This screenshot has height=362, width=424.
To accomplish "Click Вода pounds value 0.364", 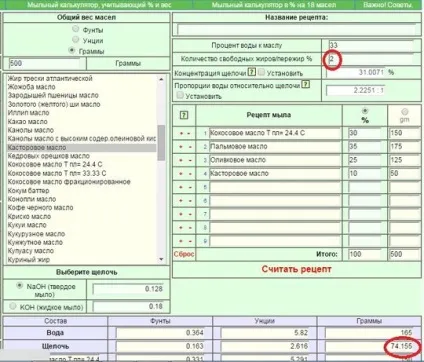I will pyautogui.click(x=160, y=333).
